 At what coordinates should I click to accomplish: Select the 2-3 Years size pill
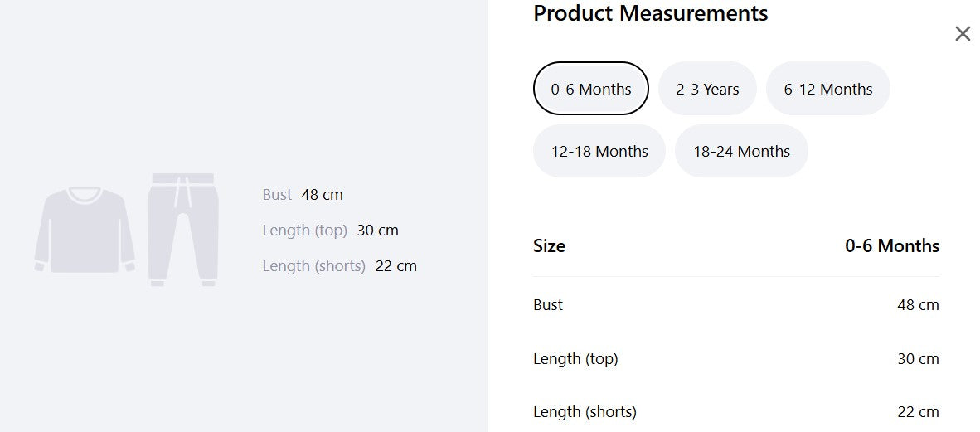pos(707,89)
